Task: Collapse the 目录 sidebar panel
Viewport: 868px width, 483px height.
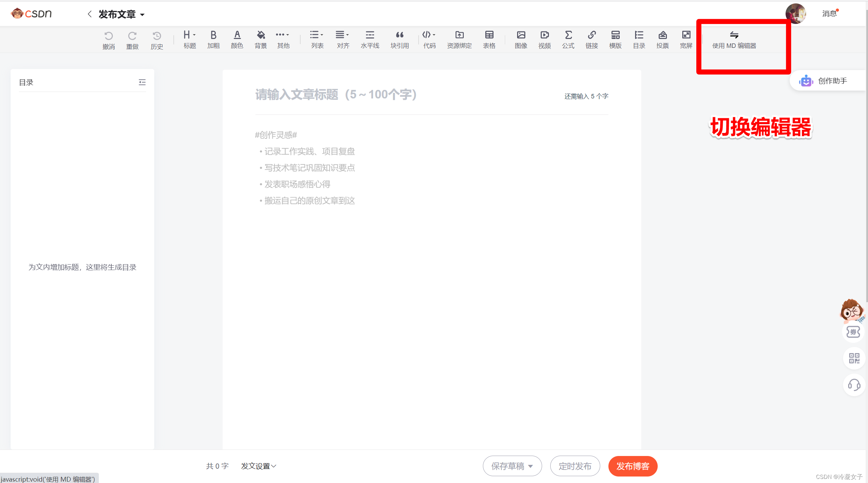Action: (142, 82)
